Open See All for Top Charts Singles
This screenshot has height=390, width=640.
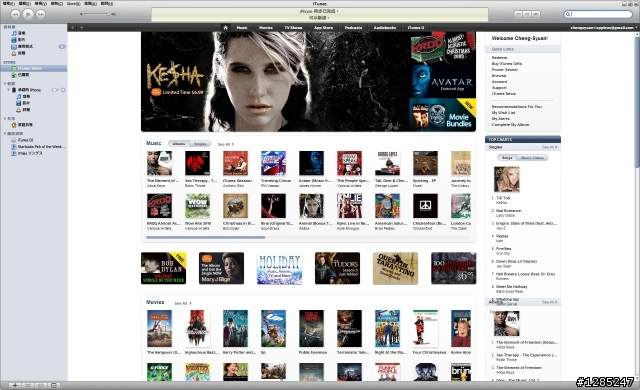[549, 147]
